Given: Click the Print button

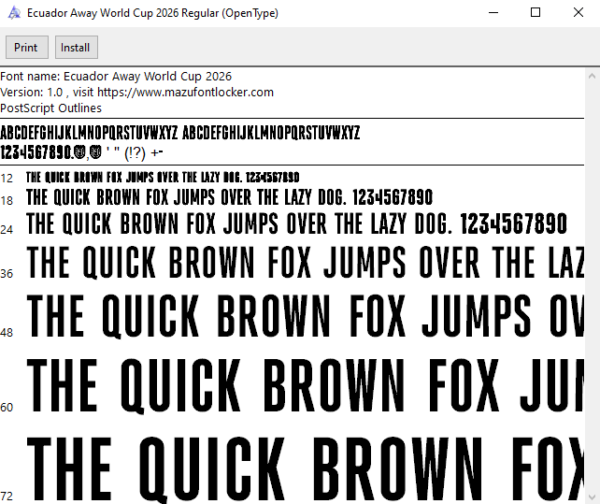Looking at the screenshot, I should click(27, 47).
